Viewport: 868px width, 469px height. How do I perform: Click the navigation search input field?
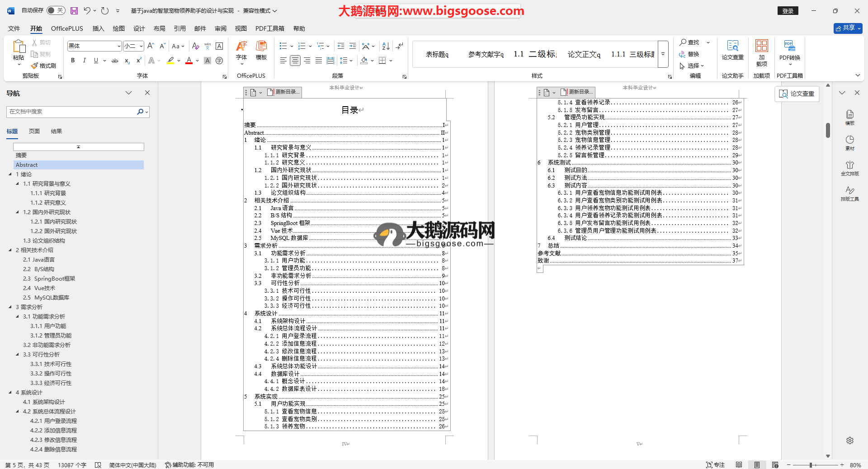tap(72, 112)
